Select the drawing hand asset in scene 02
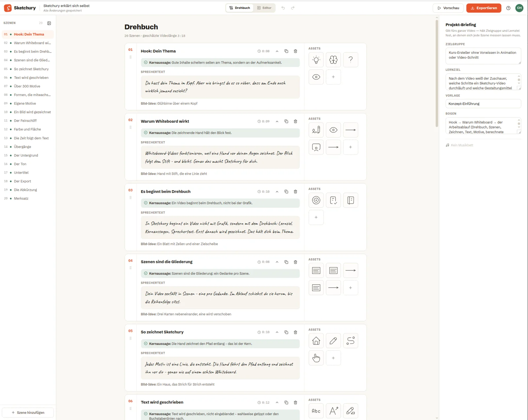Image resolution: width=528 pixels, height=420 pixels. coord(316,130)
